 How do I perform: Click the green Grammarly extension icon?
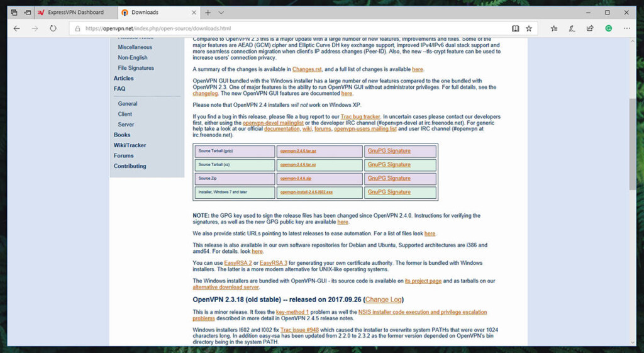[x=608, y=28]
